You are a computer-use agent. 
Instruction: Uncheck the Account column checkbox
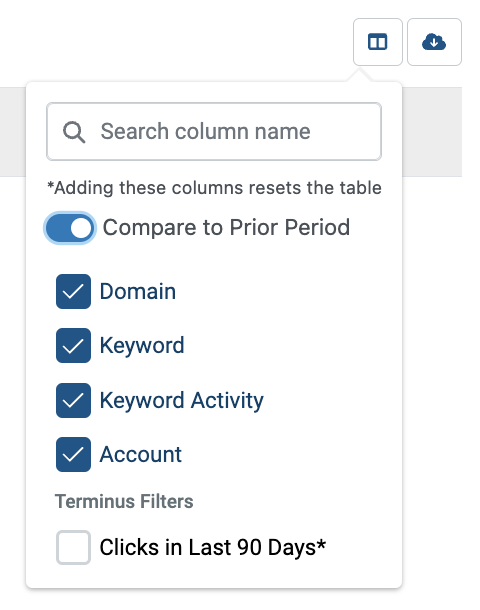coord(73,454)
